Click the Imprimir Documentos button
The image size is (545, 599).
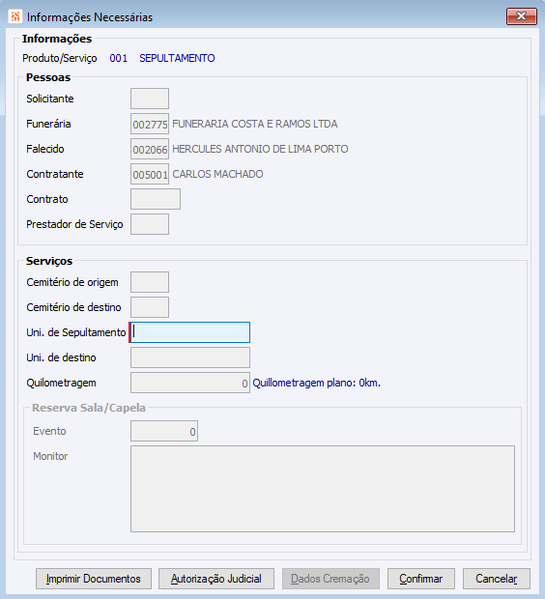pyautogui.click(x=94, y=579)
